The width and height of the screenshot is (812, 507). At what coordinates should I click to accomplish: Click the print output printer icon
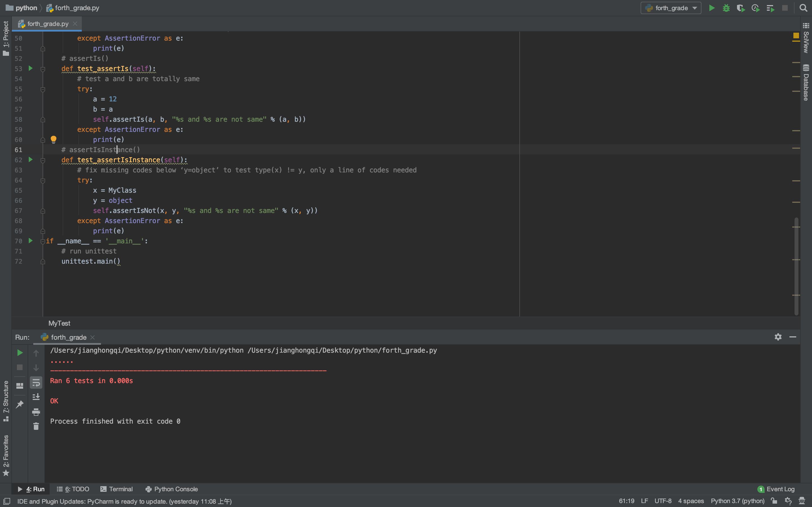[x=36, y=412]
